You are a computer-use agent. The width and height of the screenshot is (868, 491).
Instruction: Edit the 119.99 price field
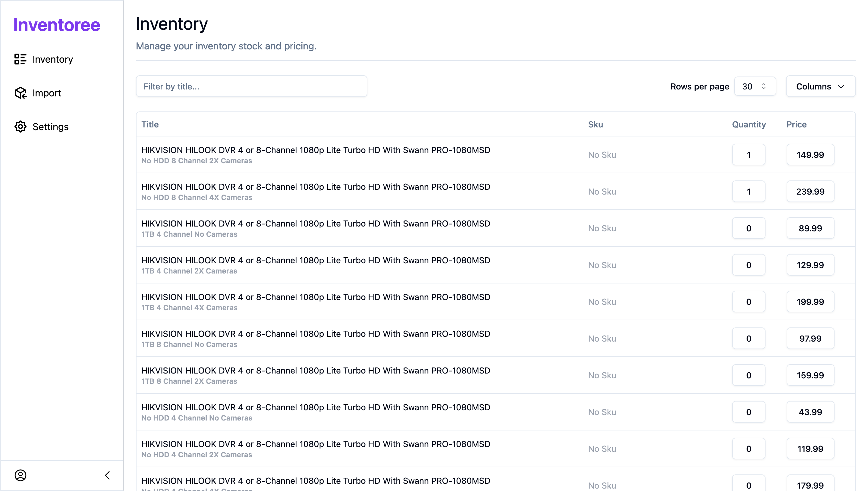pyautogui.click(x=810, y=449)
